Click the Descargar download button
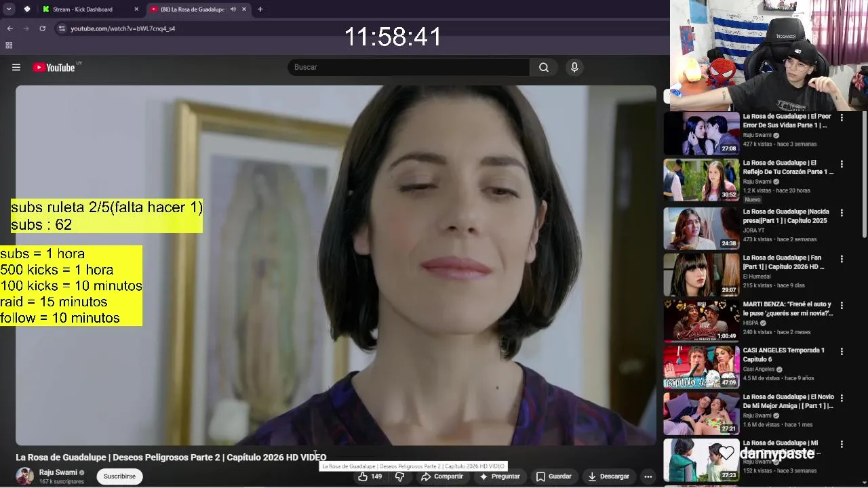Screen dimensions: 868x488 click(609, 476)
